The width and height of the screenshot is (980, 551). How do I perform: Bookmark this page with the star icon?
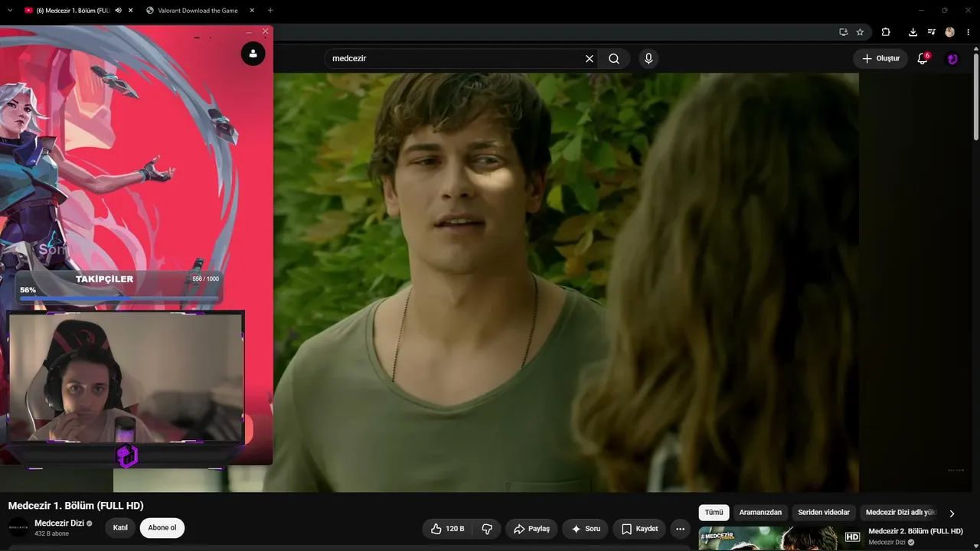click(860, 32)
